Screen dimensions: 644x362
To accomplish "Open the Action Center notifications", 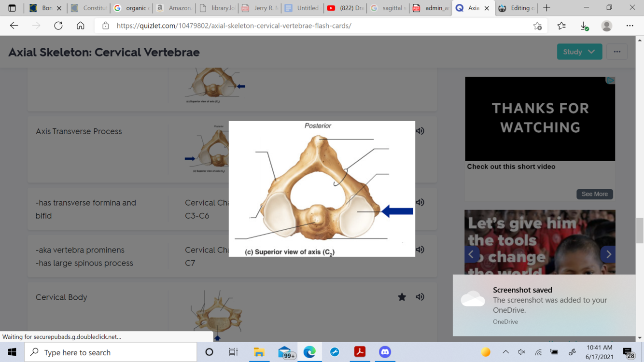I will click(x=629, y=353).
